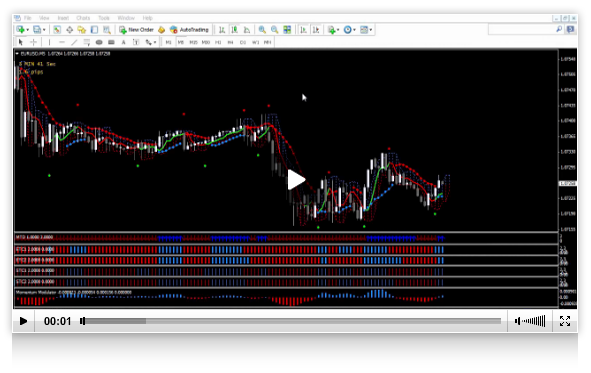Toggle the AutoTrading button
The image size is (591, 373).
(189, 30)
